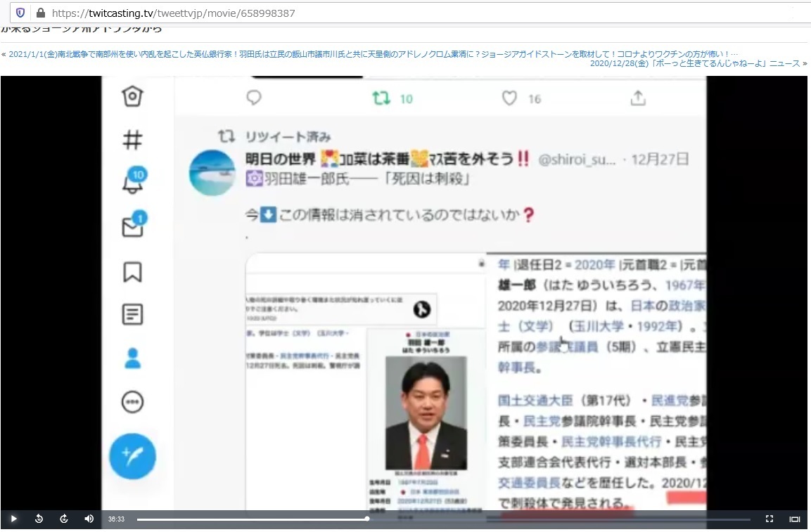Click the 'リツイート済み' retweeted label
This screenshot has width=811, height=532.
(288, 136)
